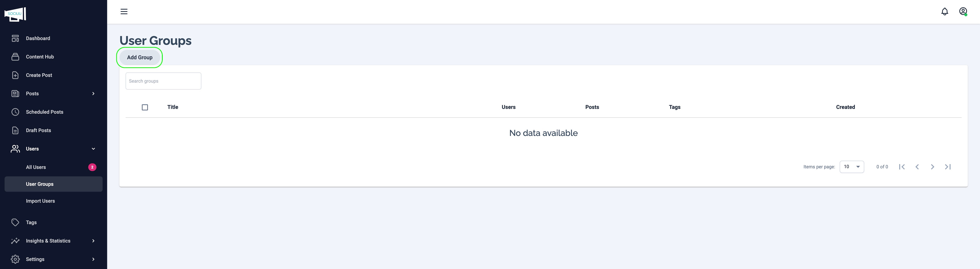Click the Tags icon in sidebar
Image resolution: width=980 pixels, height=269 pixels.
click(15, 223)
